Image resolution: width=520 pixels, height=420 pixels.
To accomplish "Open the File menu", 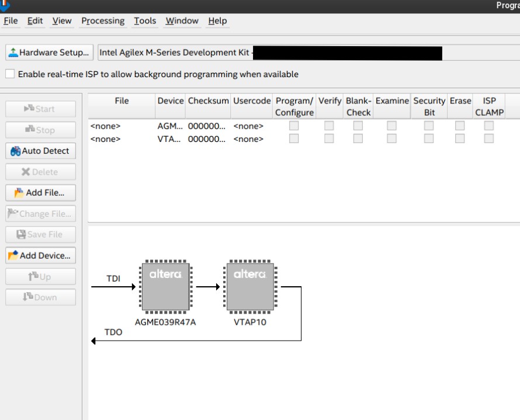I will coord(11,21).
